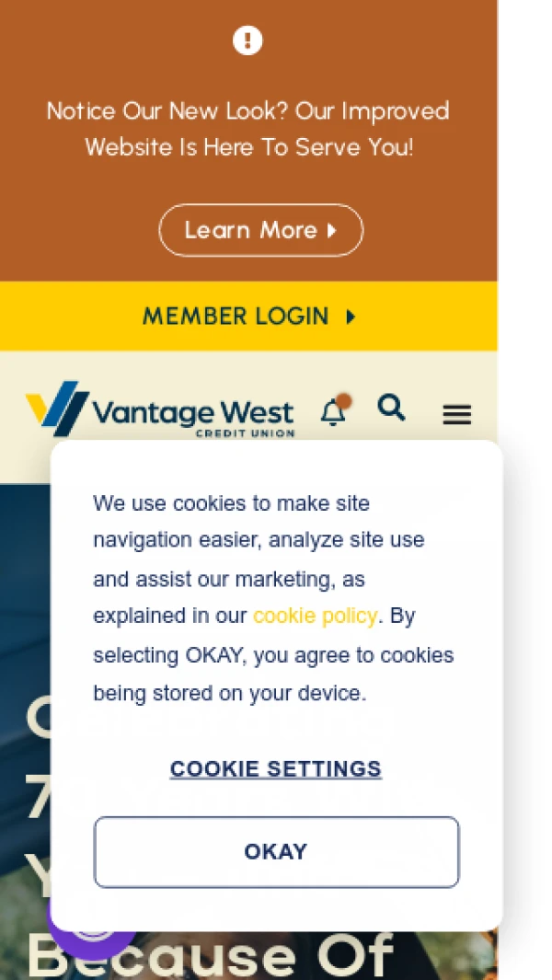Accept cookies with the OKAY button

[276, 852]
